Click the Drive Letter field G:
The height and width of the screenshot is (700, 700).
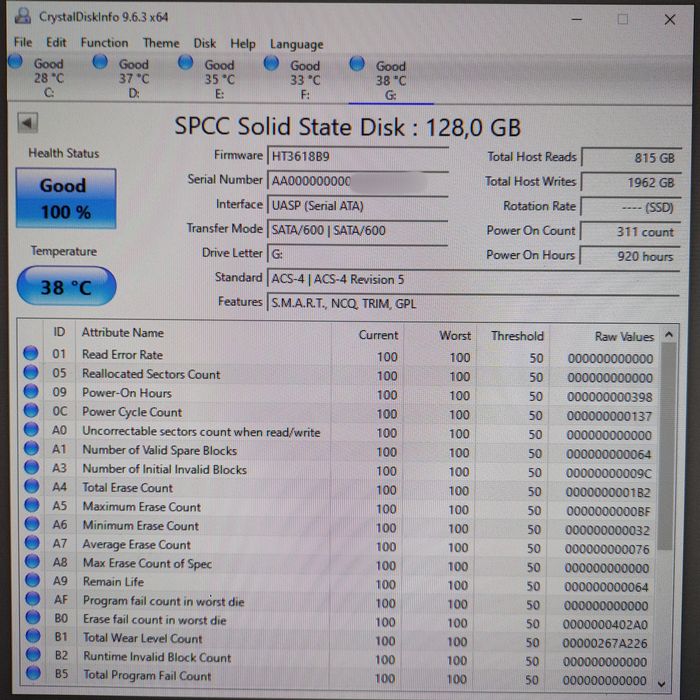(358, 254)
